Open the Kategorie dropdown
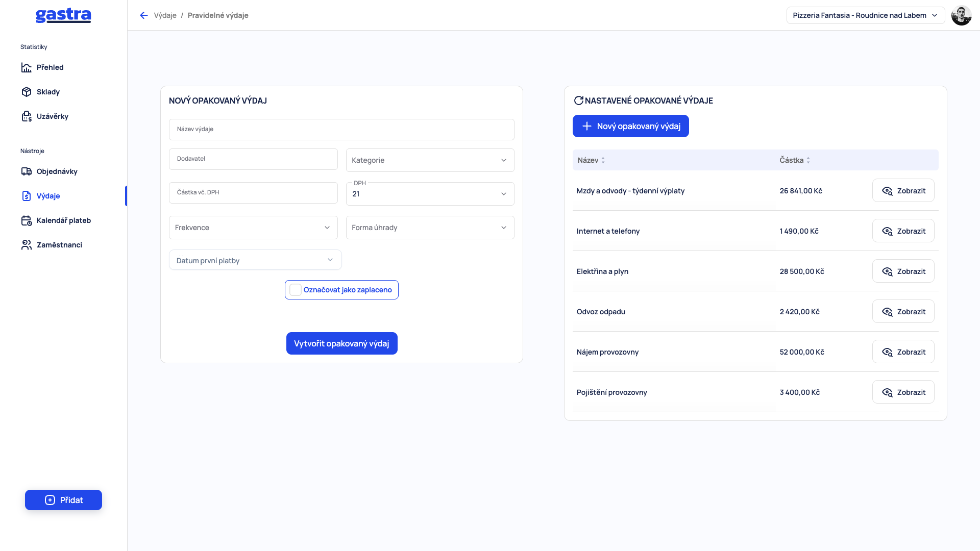Viewport: 980px width, 551px height. pos(430,160)
